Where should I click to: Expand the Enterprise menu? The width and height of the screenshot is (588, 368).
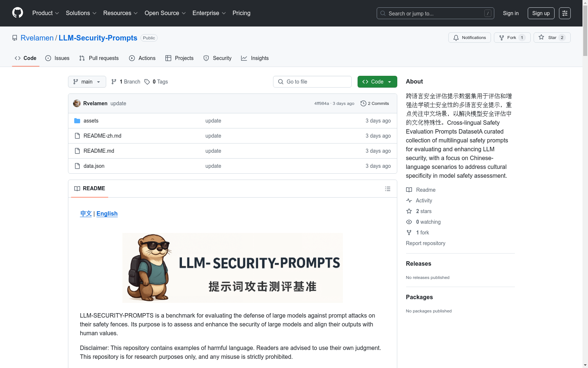tap(209, 13)
